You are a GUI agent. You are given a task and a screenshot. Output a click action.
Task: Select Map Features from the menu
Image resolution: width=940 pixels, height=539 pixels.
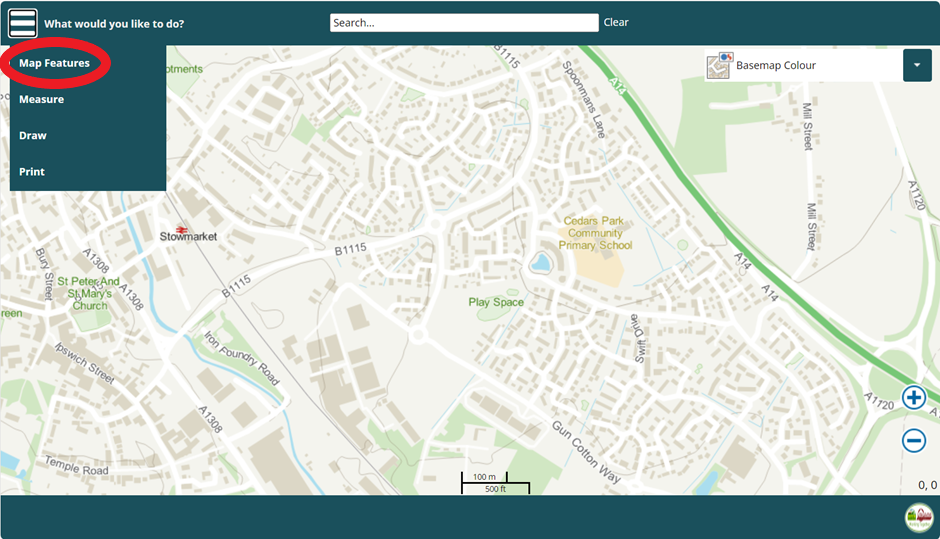click(54, 63)
